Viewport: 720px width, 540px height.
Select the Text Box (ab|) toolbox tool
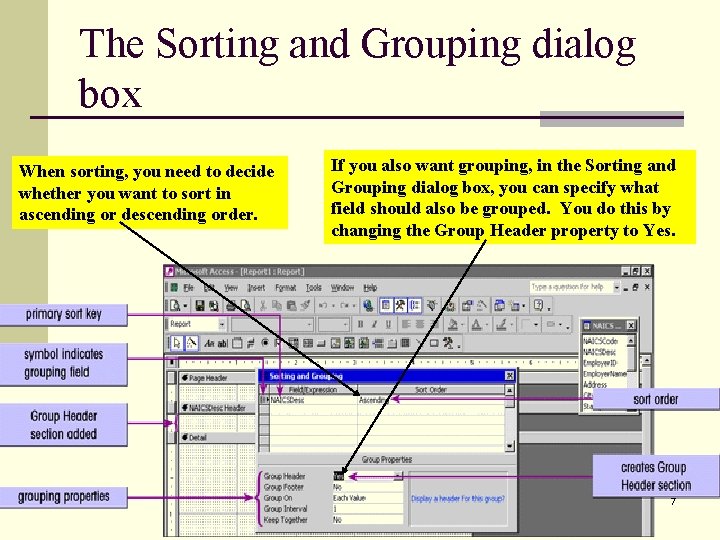[222, 343]
